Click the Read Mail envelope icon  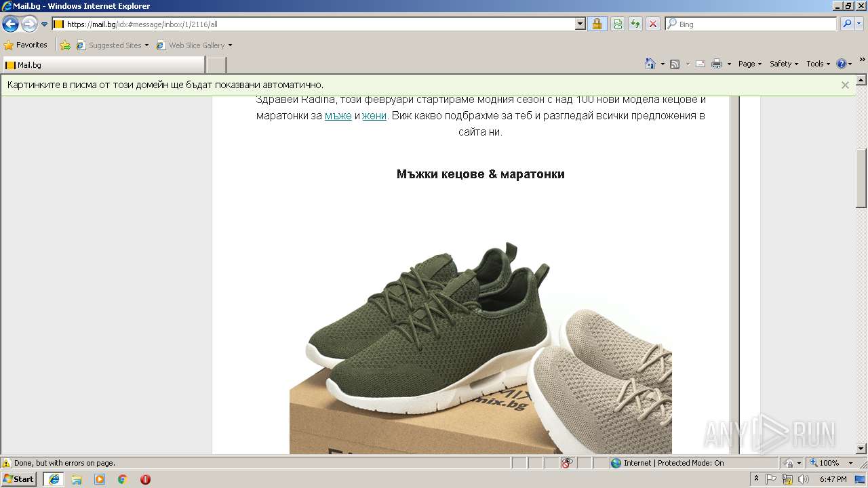pyautogui.click(x=701, y=64)
